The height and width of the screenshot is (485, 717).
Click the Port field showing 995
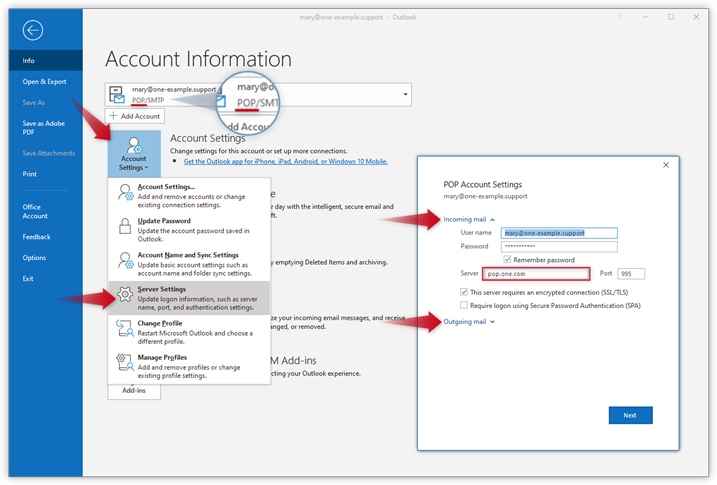[631, 274]
